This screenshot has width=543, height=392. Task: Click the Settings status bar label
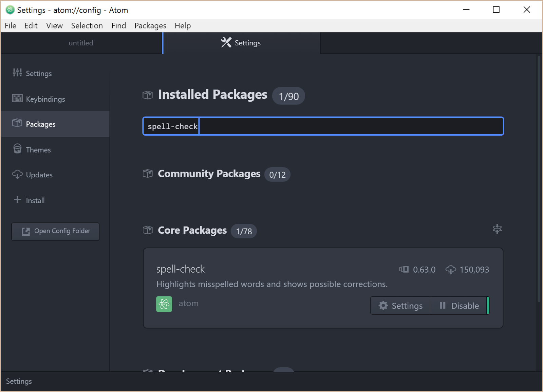pos(19,381)
